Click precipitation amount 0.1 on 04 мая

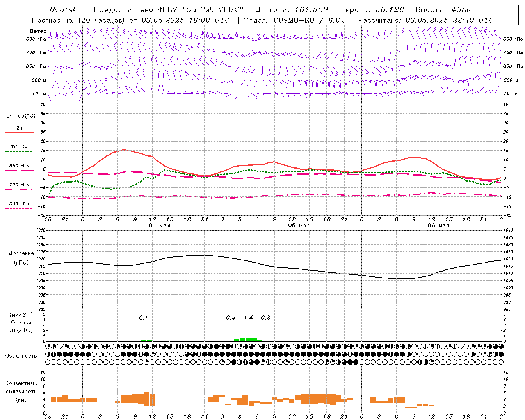pyautogui.click(x=144, y=317)
